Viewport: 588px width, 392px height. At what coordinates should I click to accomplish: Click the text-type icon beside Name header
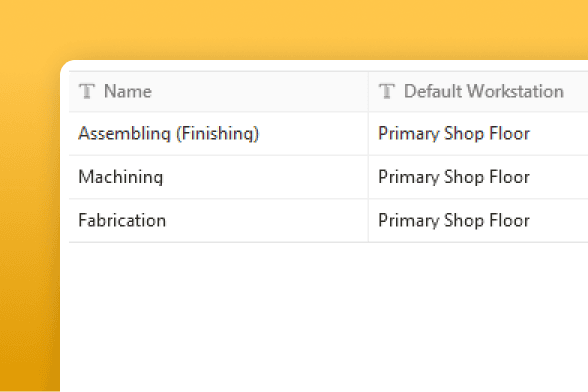tap(87, 91)
